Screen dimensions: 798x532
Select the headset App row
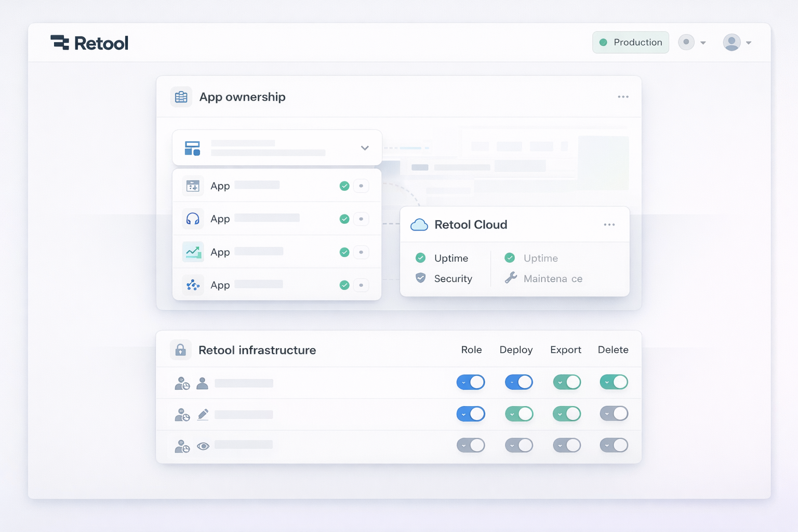(277, 219)
